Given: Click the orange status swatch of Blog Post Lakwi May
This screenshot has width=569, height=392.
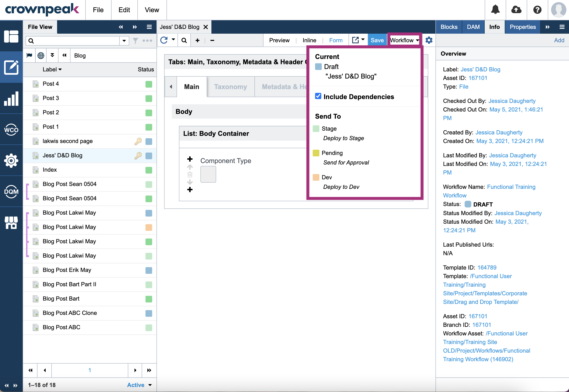Looking at the screenshot, I should point(149,228).
